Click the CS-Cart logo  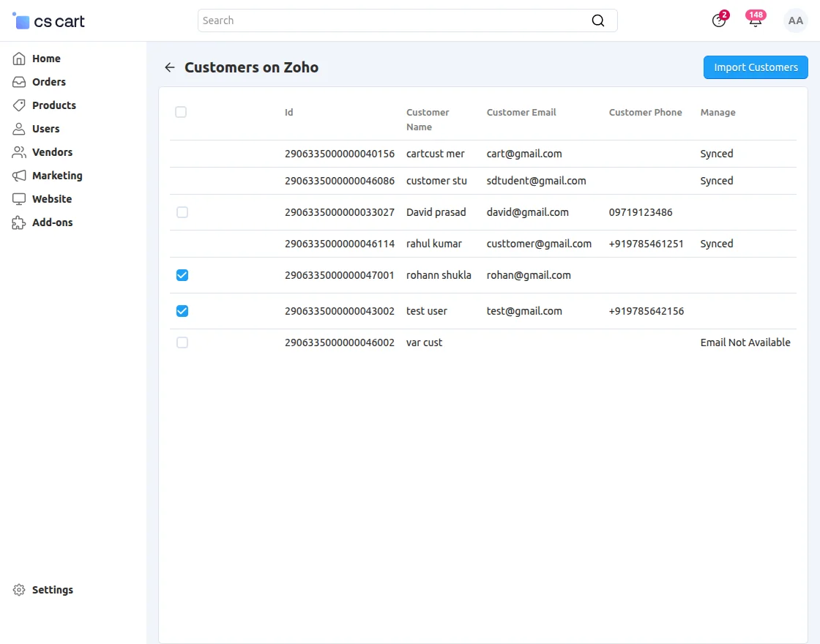49,21
